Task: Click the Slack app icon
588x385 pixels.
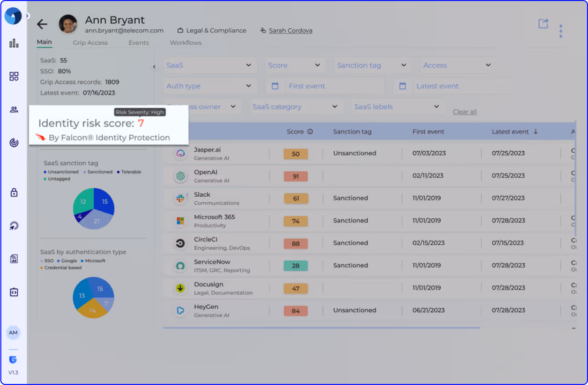Action: point(180,198)
